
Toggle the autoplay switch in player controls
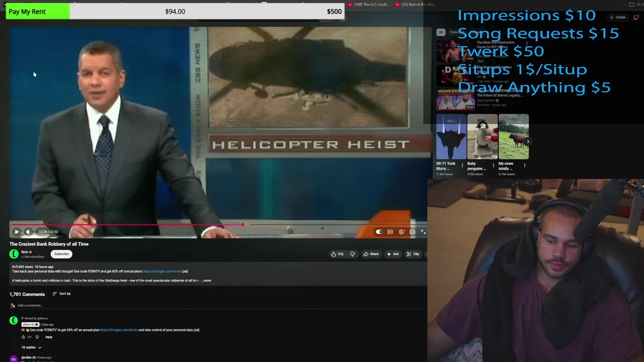point(379,232)
